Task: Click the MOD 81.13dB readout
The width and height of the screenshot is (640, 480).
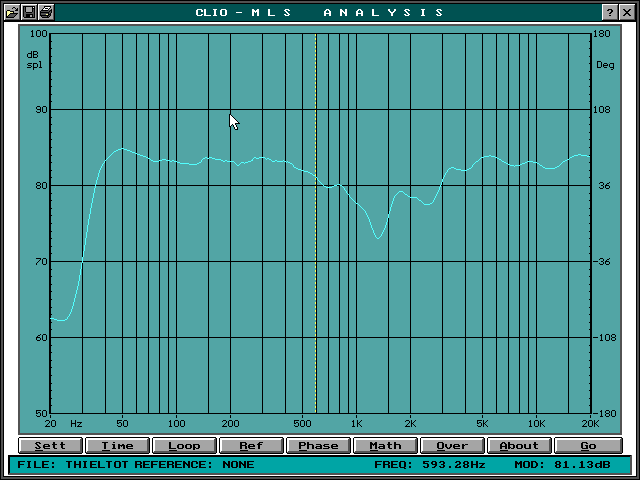Action: pos(562,464)
